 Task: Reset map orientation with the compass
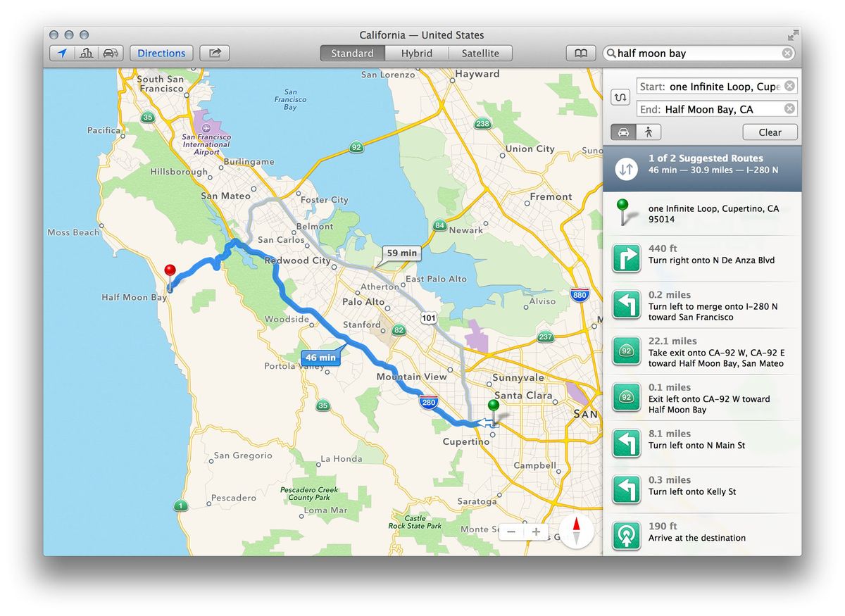coord(577,532)
